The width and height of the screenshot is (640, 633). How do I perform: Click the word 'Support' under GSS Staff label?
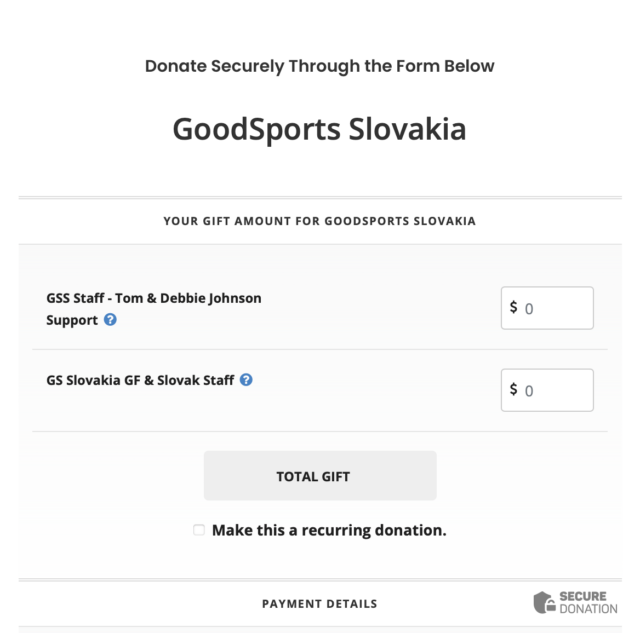[x=72, y=321]
